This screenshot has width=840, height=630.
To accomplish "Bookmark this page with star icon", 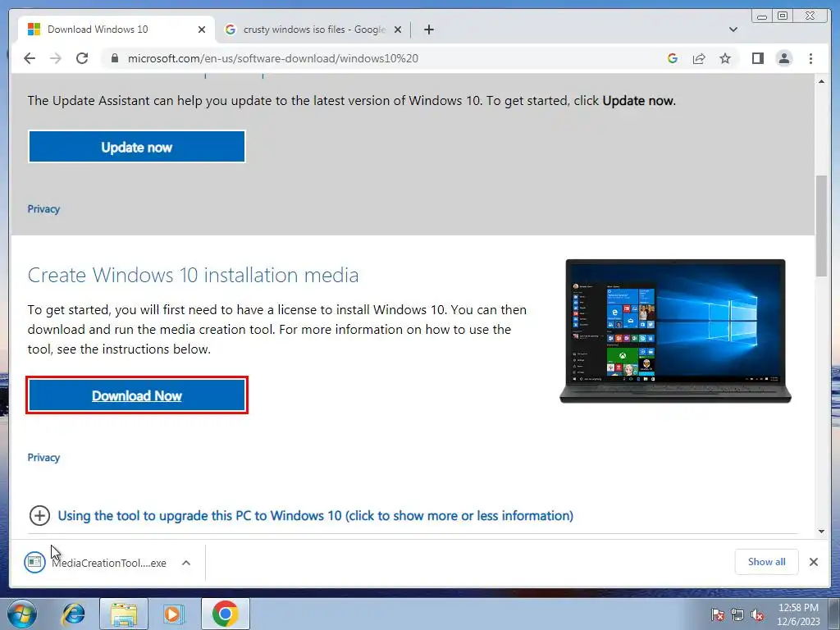I will (x=725, y=58).
